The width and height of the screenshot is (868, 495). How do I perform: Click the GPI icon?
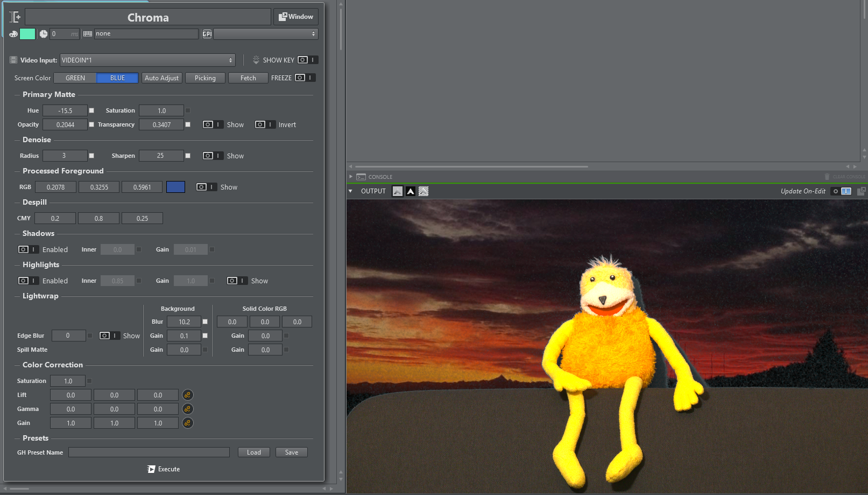[207, 34]
